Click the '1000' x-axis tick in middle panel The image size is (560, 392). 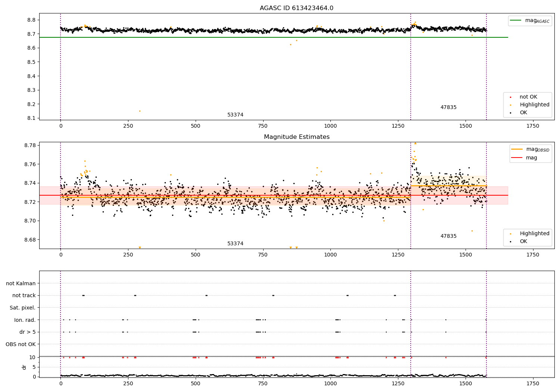[x=330, y=255]
